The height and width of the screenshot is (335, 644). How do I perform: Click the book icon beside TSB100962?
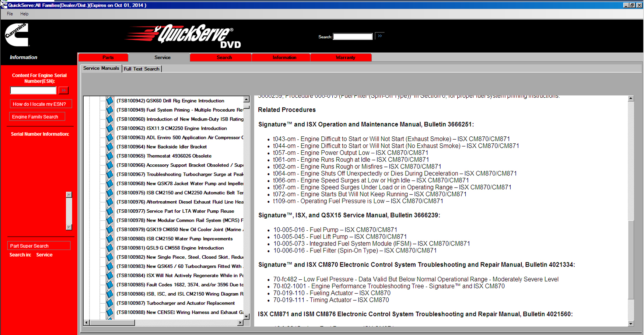(x=109, y=128)
